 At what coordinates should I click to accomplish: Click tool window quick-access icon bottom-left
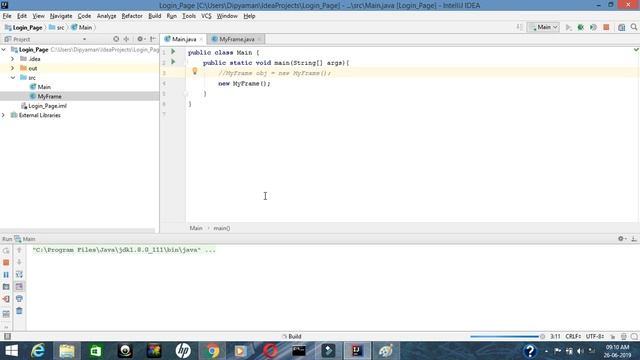(7, 336)
